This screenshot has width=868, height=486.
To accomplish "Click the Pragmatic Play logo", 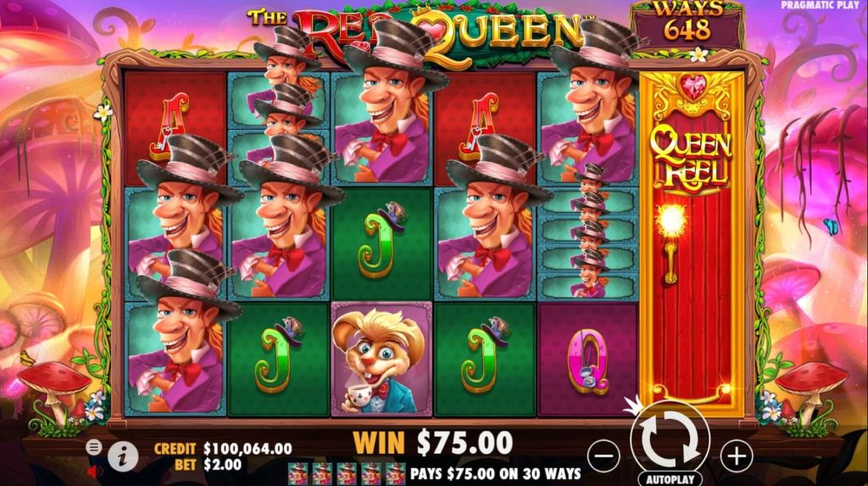I will click(x=820, y=5).
